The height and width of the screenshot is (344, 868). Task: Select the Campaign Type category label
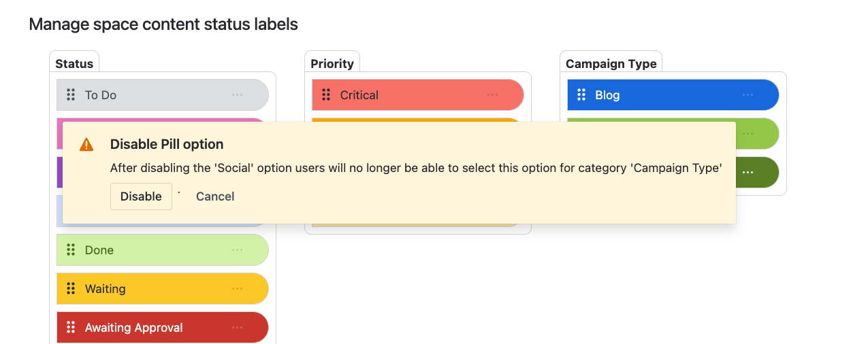tap(611, 64)
